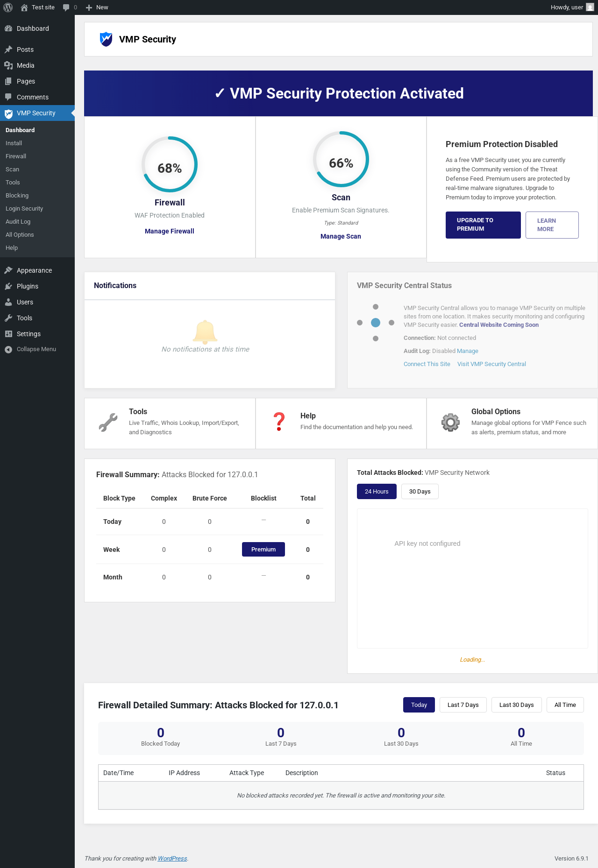Open the Manage Firewall link
This screenshot has height=868, width=598.
(170, 231)
